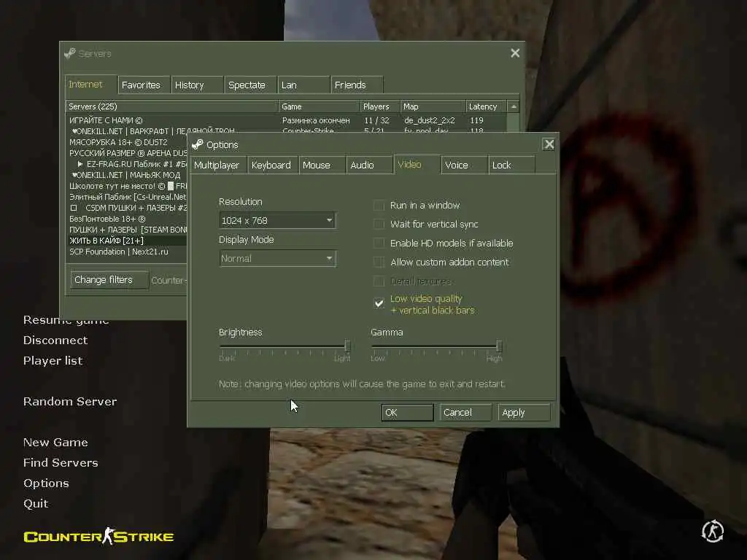Enable HD models if available
The height and width of the screenshot is (560, 747).
[379, 244]
